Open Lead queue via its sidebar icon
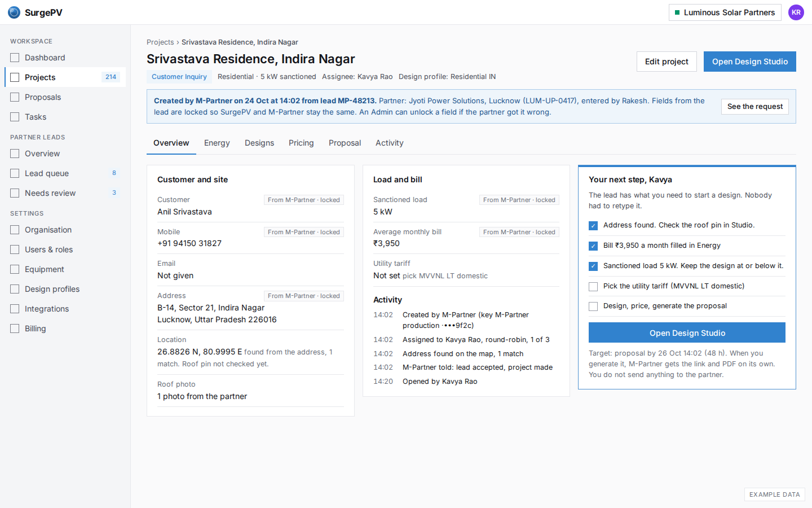 [15, 173]
